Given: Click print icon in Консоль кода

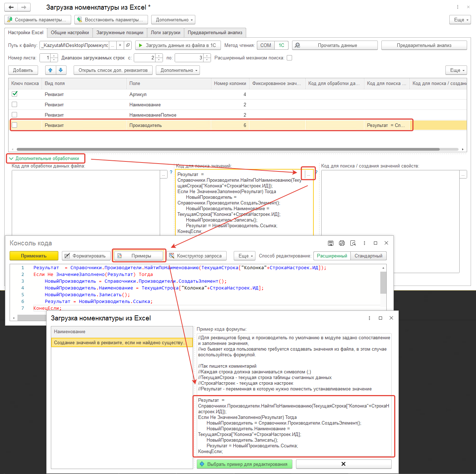Looking at the screenshot, I should [x=342, y=243].
